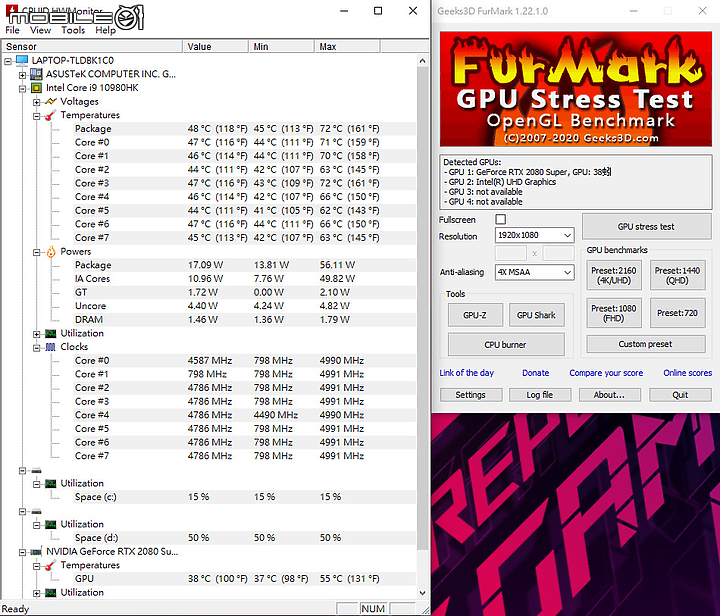
Task: Collapse the Powers node
Action: (x=37, y=252)
